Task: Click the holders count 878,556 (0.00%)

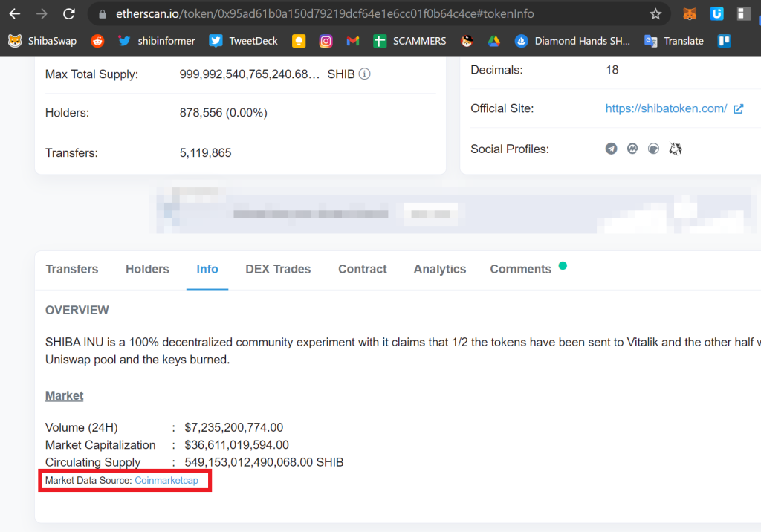Action: coord(223,113)
